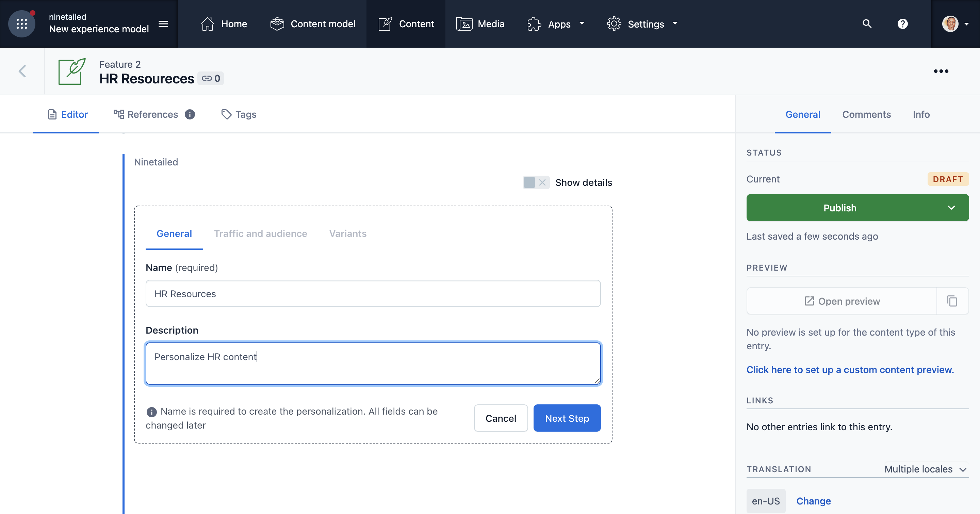The image size is (980, 514).
Task: Click the Feature 2 content type label
Action: (x=120, y=64)
